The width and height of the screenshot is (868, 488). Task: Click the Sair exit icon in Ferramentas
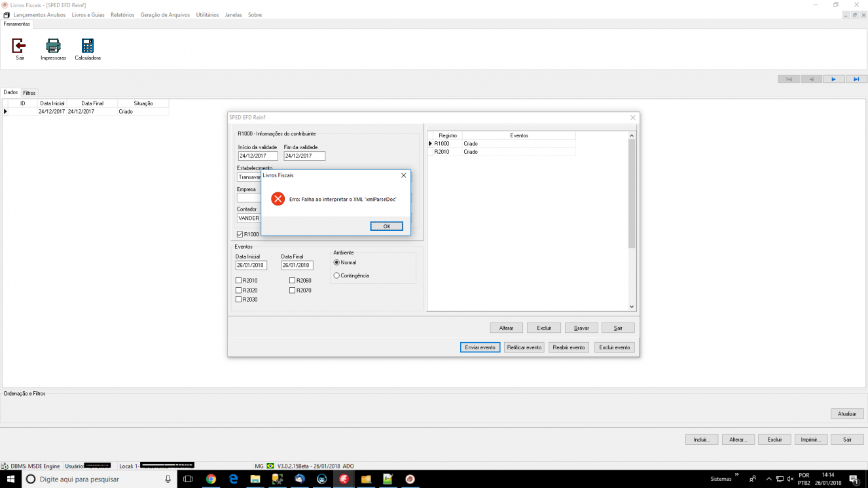[20, 46]
